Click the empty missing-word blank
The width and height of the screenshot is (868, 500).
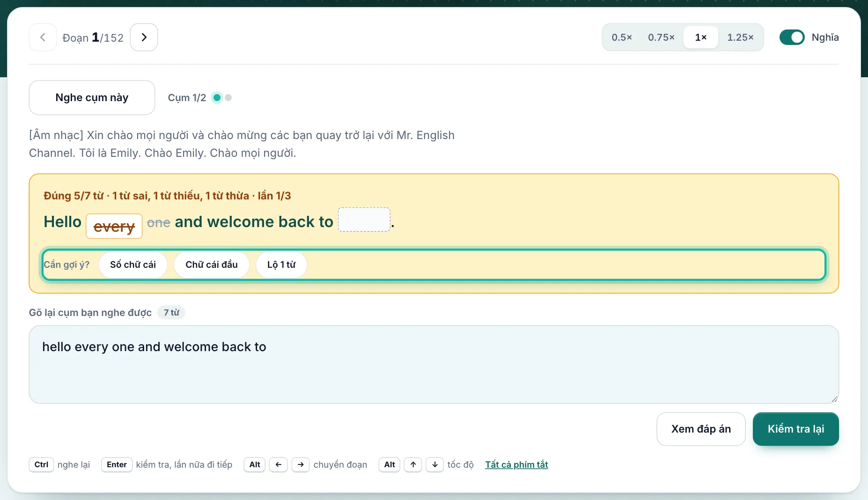(364, 220)
